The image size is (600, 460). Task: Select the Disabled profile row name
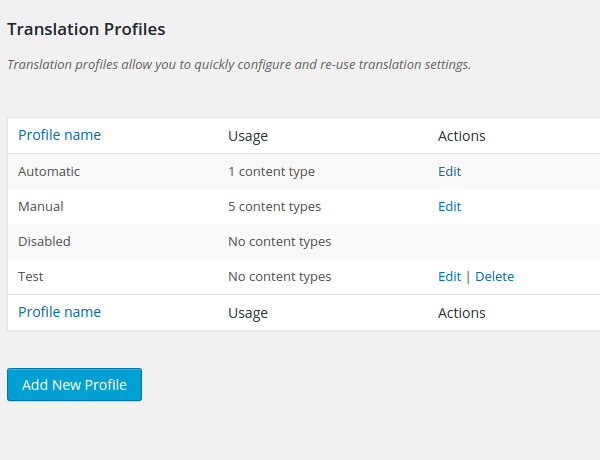(44, 241)
